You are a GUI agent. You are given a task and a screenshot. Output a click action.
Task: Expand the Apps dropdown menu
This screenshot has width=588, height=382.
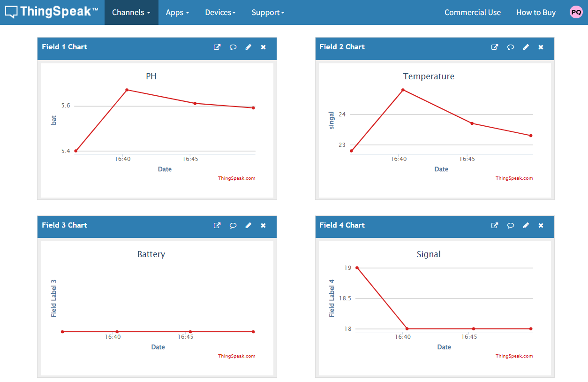coord(178,12)
